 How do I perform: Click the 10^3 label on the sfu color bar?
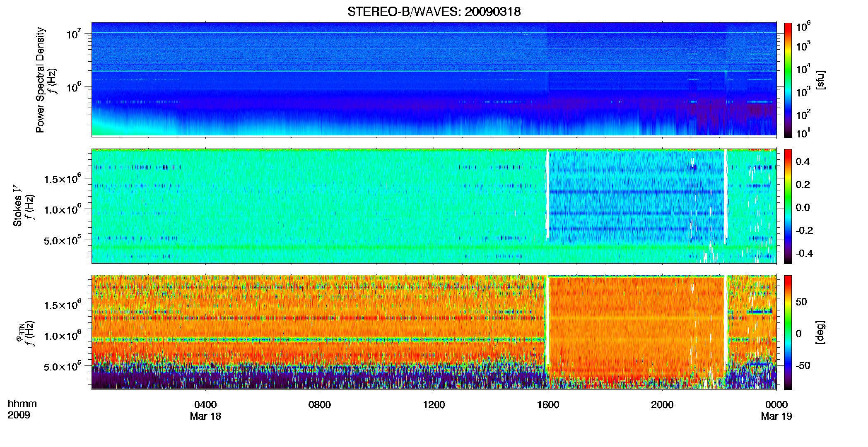[x=803, y=92]
